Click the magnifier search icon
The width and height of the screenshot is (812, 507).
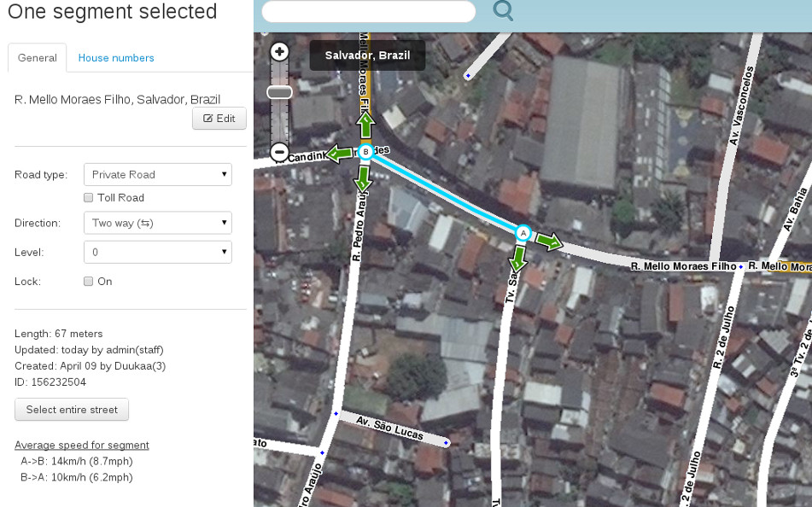pos(504,11)
